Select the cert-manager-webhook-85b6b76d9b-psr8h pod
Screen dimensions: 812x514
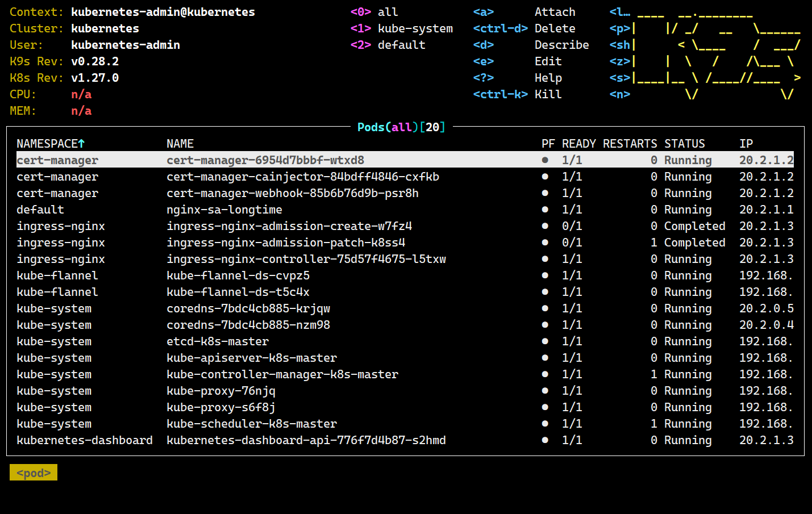(405, 193)
